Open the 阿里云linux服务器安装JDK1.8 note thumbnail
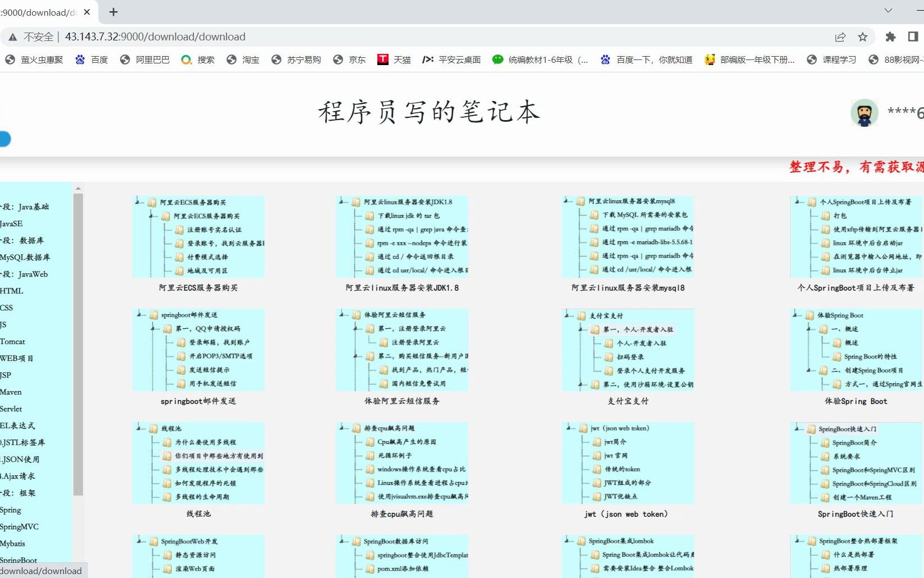 [401, 236]
